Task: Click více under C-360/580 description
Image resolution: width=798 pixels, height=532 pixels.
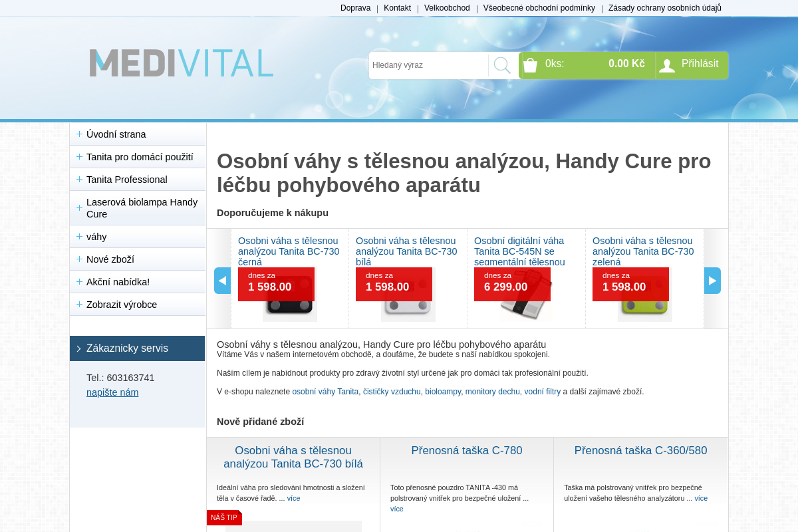Action: pos(701,498)
